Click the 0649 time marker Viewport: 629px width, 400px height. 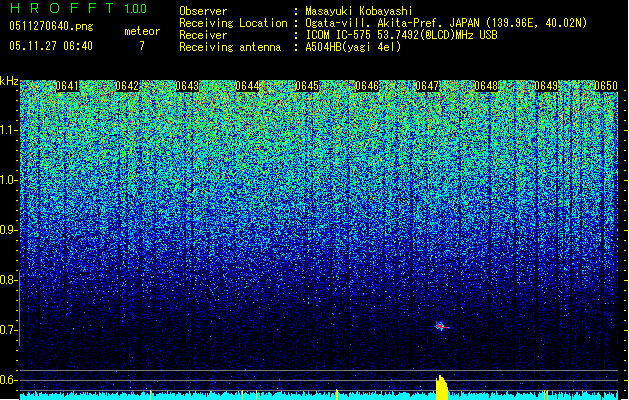click(x=546, y=86)
